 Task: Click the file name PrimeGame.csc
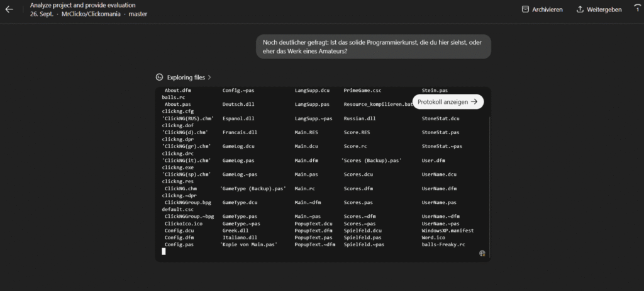[364, 90]
